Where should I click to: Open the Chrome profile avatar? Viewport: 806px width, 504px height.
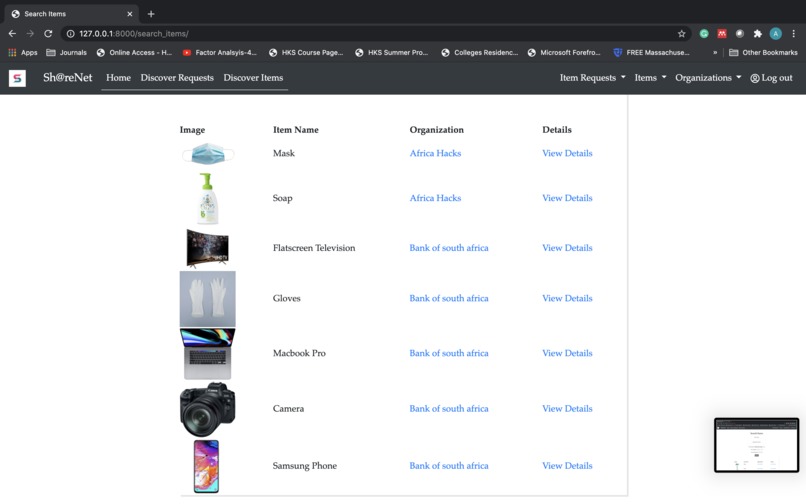(x=776, y=33)
